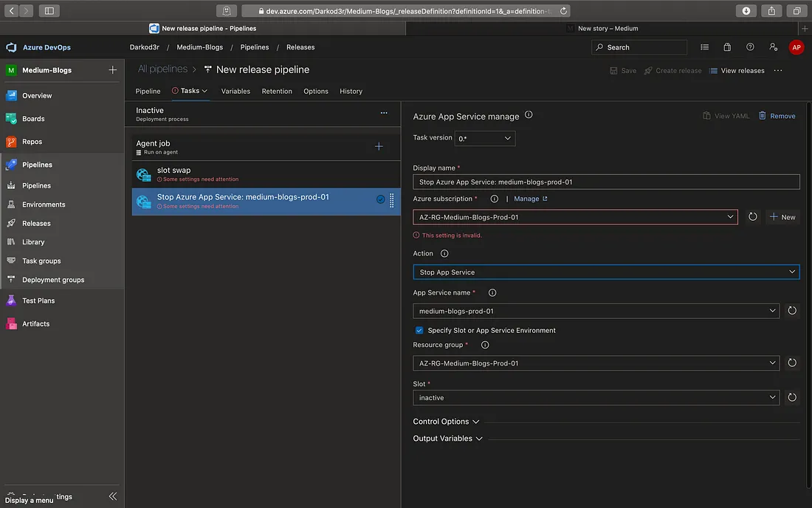This screenshot has height=508, width=812.
Task: Click the Search box in header
Action: (x=639, y=47)
